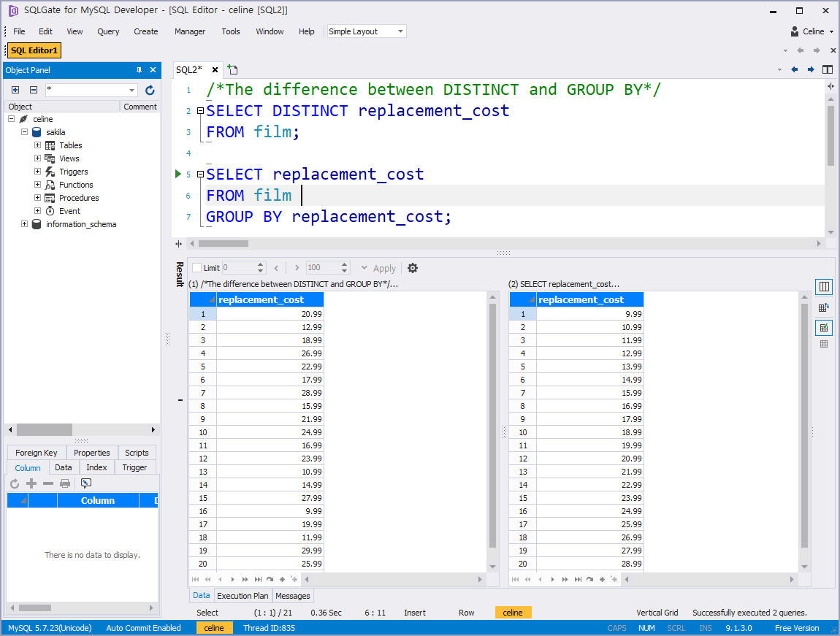The width and height of the screenshot is (840, 636).
Task: Switch to the Execution Plan tab
Action: pyautogui.click(x=243, y=595)
